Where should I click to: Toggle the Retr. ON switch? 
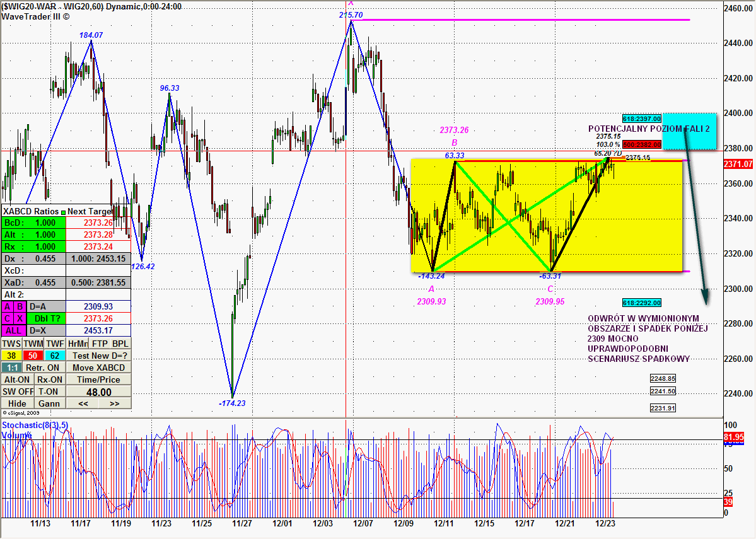coord(44,368)
